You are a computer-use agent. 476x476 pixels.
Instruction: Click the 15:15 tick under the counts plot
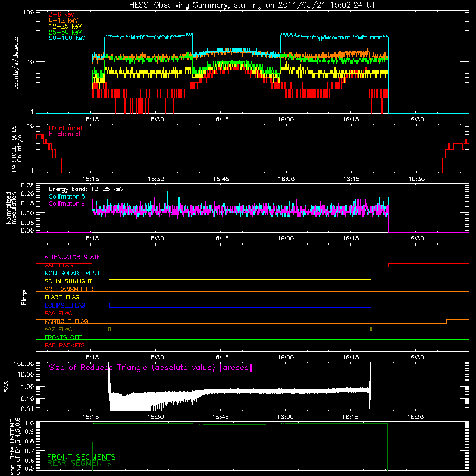coord(91,120)
